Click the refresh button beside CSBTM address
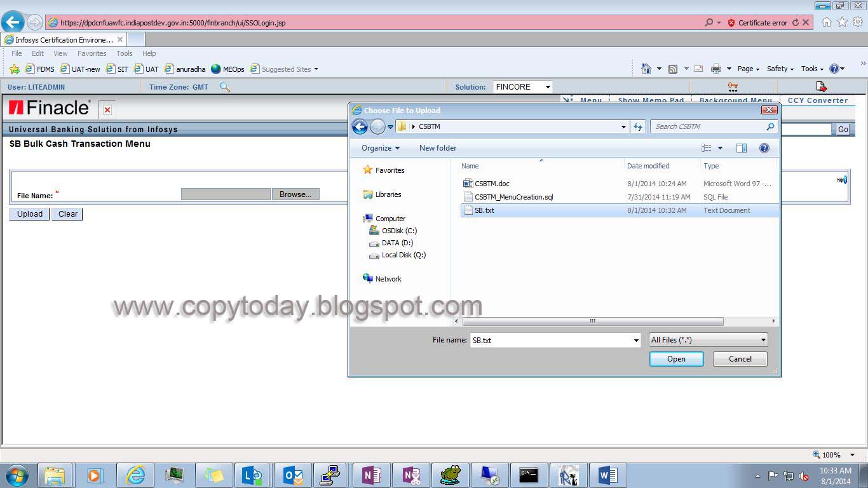 [x=638, y=126]
